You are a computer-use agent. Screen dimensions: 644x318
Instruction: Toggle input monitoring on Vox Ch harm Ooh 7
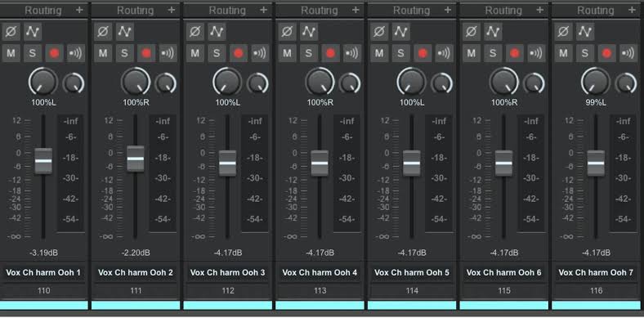click(x=628, y=53)
